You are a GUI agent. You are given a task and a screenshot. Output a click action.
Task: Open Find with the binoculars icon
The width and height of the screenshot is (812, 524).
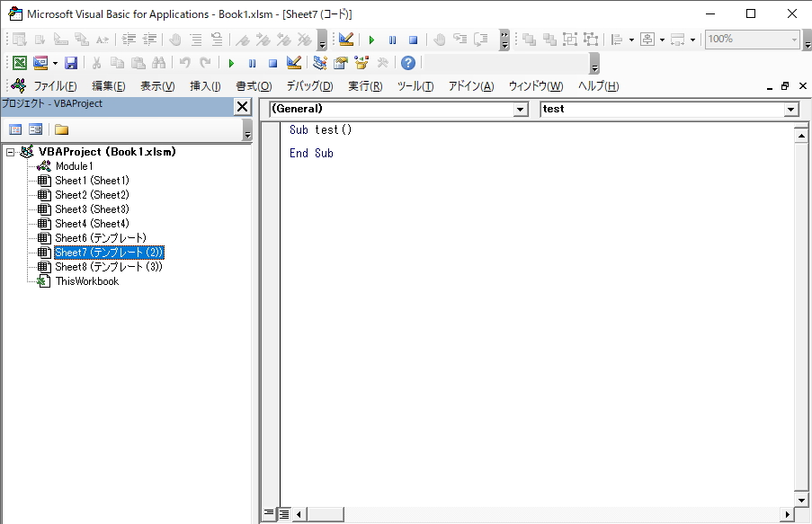click(159, 63)
